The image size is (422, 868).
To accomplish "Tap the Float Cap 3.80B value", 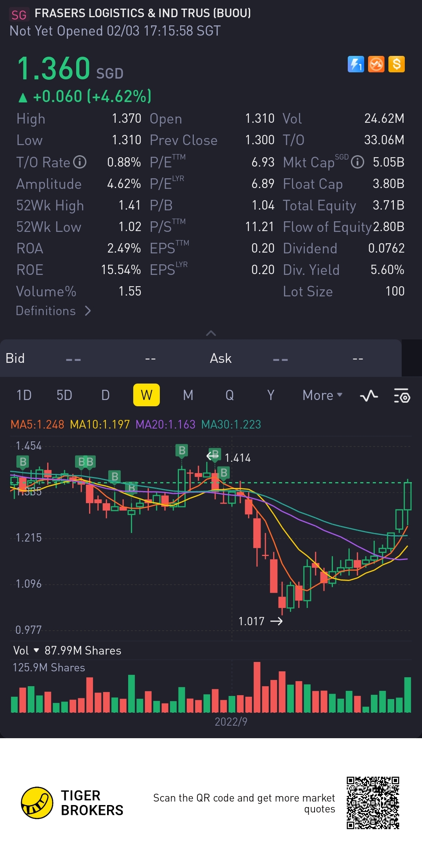I will 388,183.
